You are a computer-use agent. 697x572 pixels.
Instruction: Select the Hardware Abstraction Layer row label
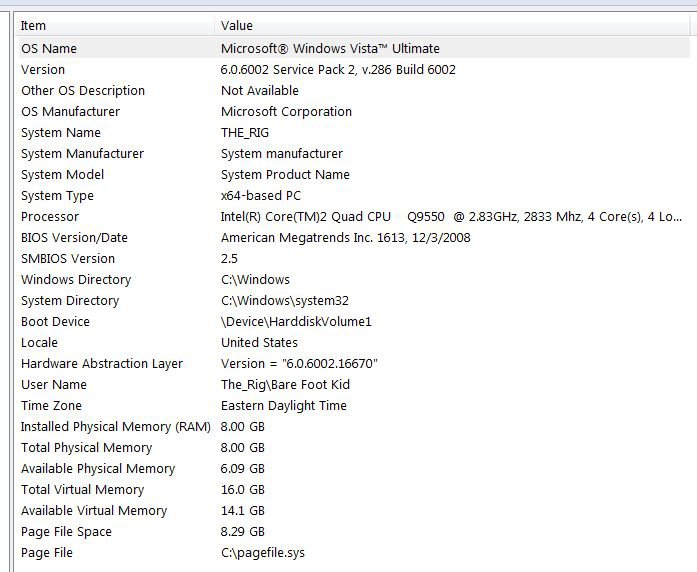(x=102, y=364)
